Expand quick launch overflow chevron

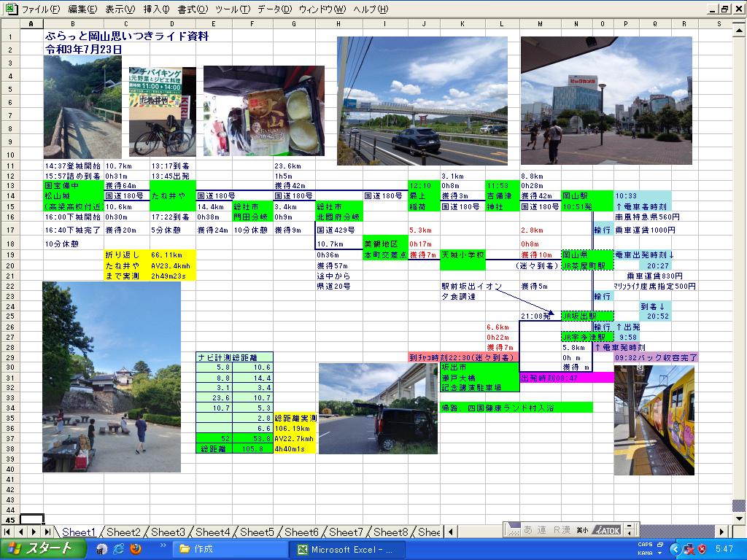162,545
